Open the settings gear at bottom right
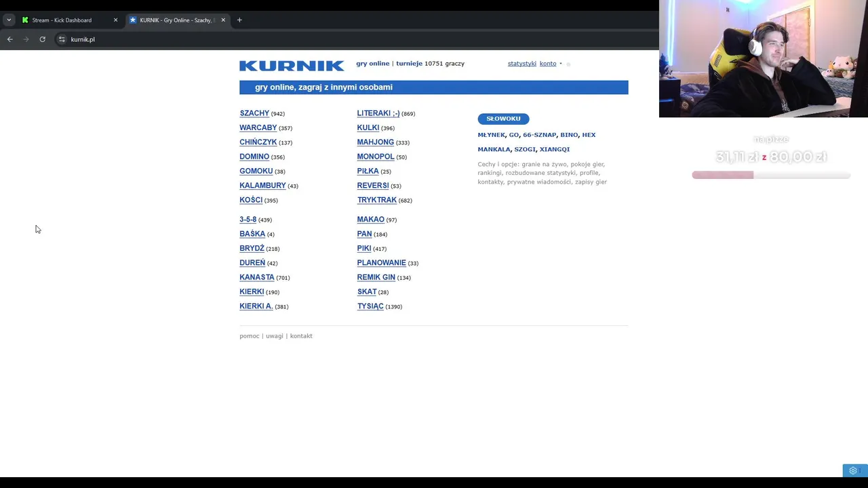The width and height of the screenshot is (868, 488). (x=853, y=470)
